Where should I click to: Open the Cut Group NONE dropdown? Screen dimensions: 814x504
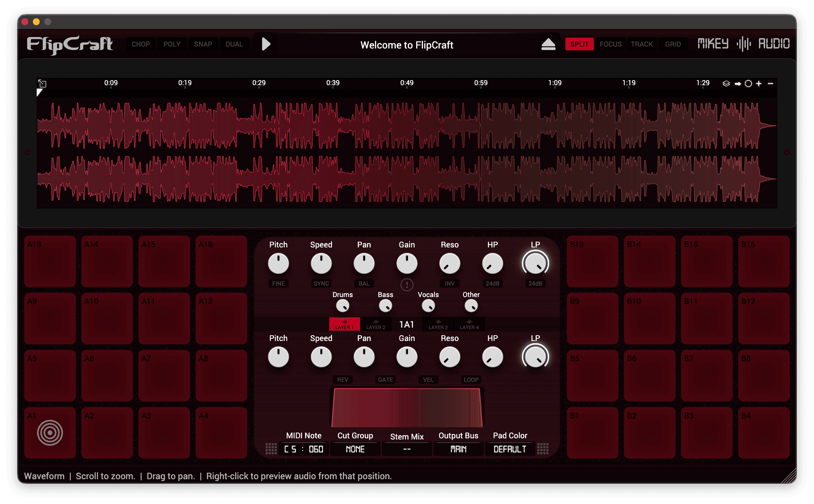click(355, 449)
